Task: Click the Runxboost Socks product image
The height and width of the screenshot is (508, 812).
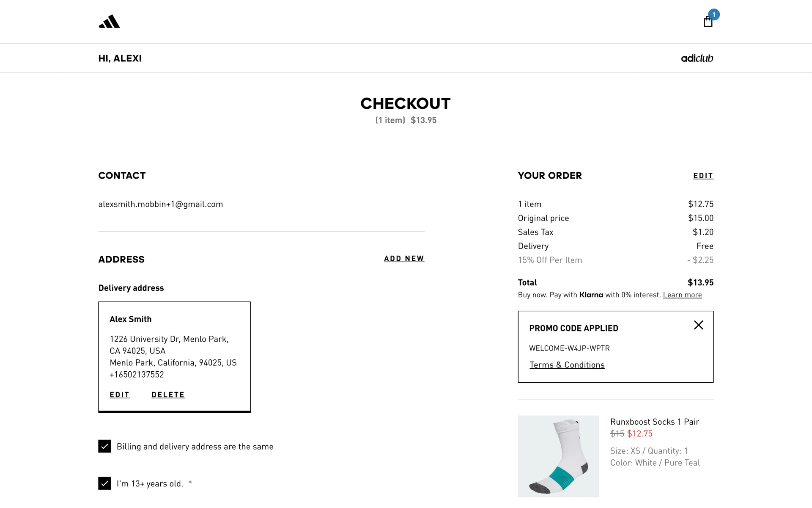Action: point(558,456)
